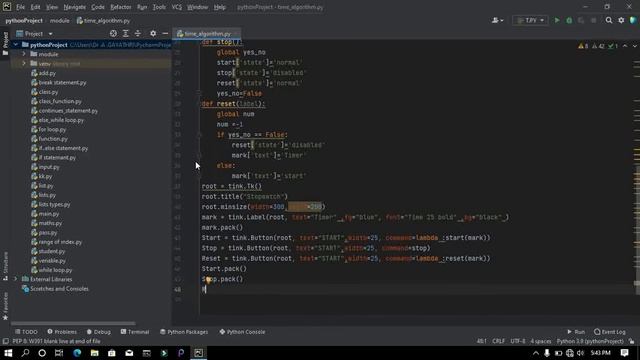Select the time_algorithm.py editor tab

[x=208, y=33]
